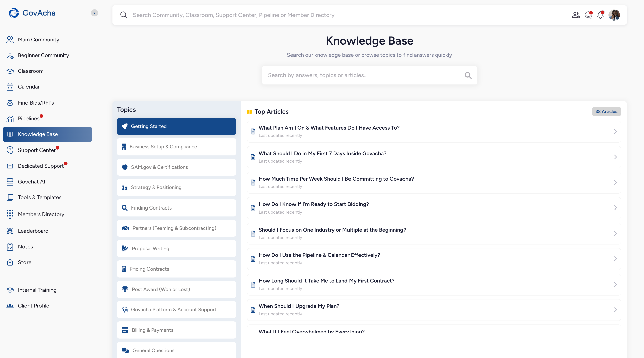This screenshot has height=358, width=644.
Task: Go to Main Community page
Action: point(39,40)
